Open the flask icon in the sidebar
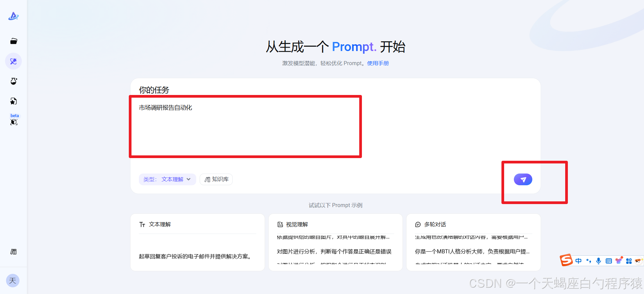The image size is (644, 294). pos(13,81)
